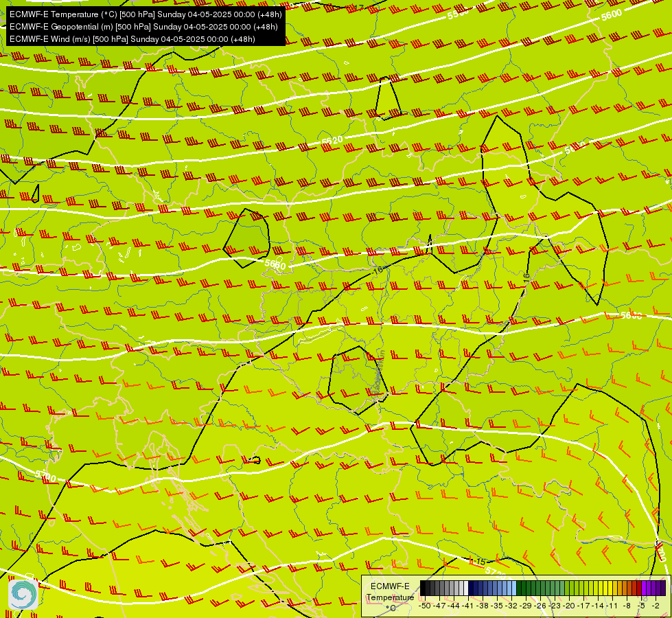Click the -32 tick label in legend
Screen dimensions: 672x618
[511, 606]
